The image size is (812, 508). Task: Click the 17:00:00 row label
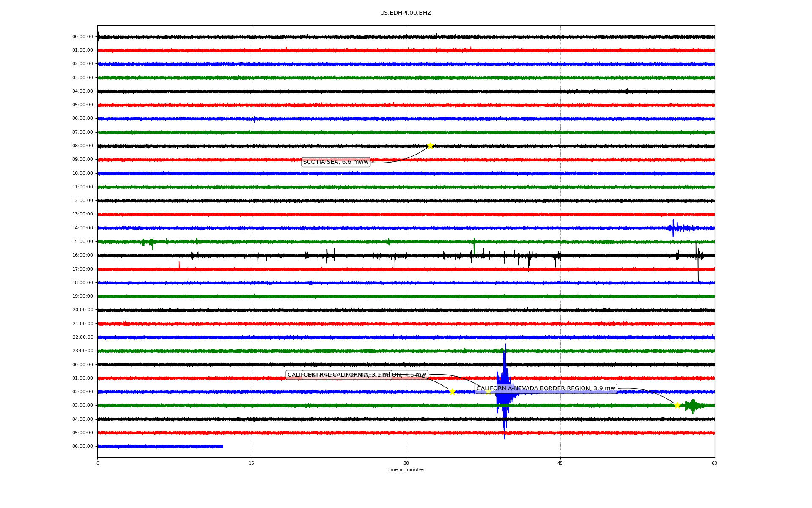tap(82, 269)
